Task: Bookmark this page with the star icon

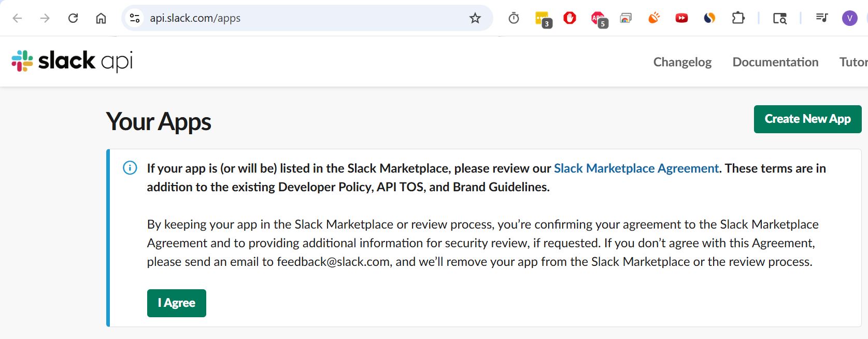Action: tap(475, 18)
